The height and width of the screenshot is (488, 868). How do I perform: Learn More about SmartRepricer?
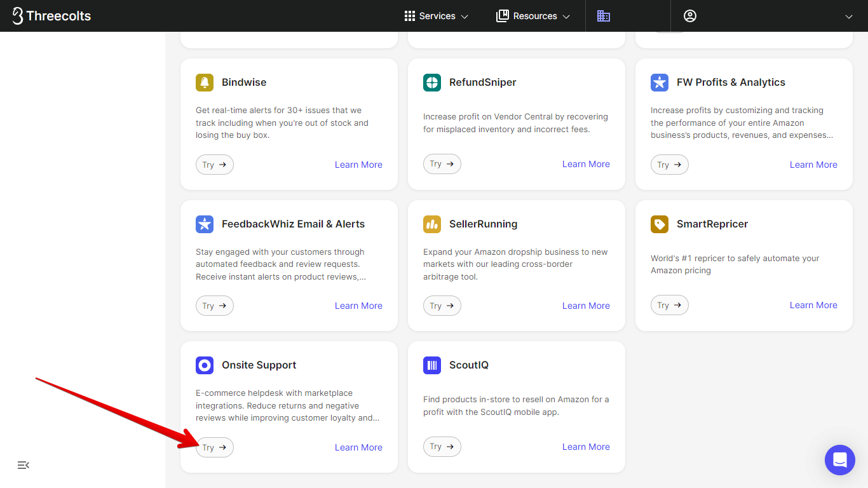click(813, 305)
